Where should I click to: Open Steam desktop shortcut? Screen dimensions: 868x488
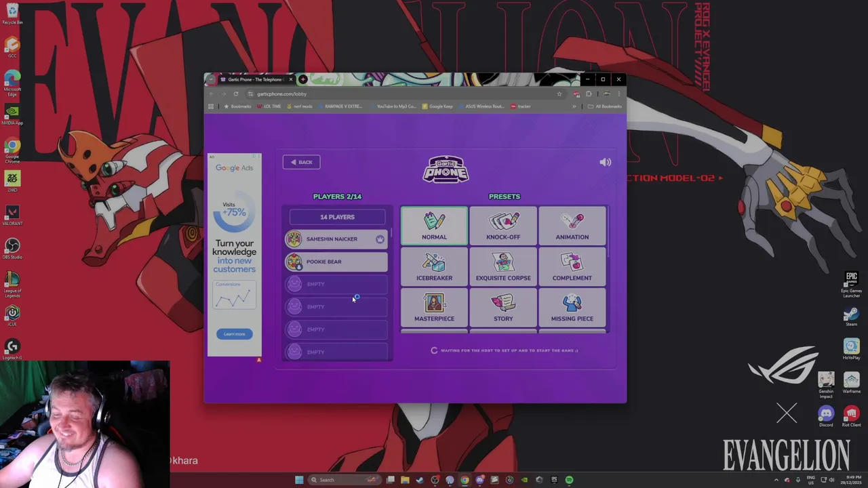tap(851, 317)
